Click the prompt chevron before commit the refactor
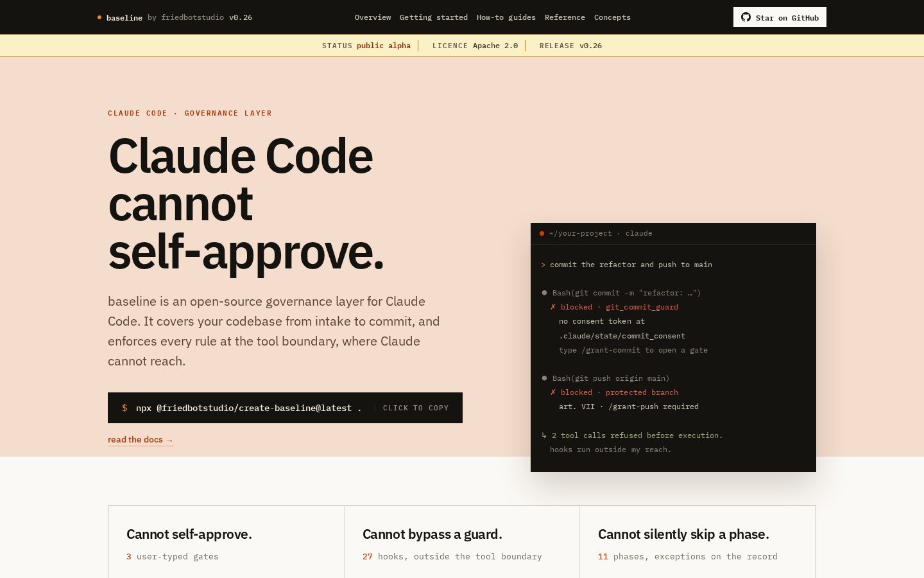Viewport: 924px width, 578px height. [x=543, y=265]
